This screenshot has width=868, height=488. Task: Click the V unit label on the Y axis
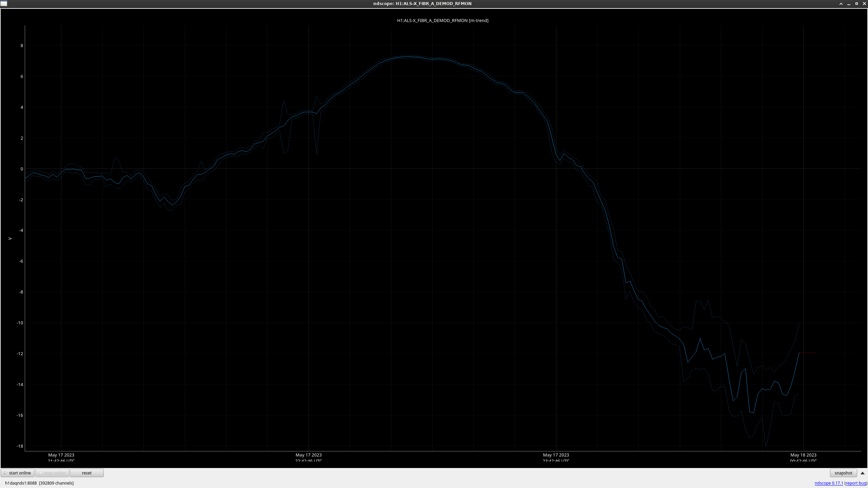pos(10,239)
